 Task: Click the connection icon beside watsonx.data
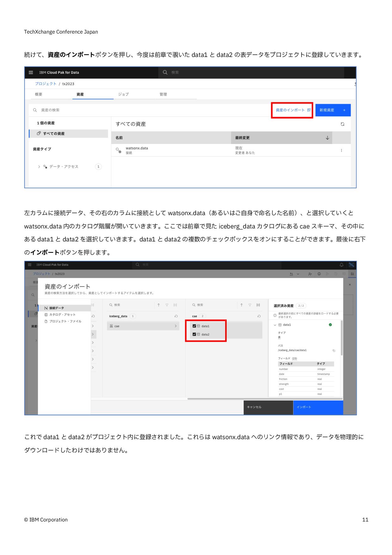coord(119,150)
